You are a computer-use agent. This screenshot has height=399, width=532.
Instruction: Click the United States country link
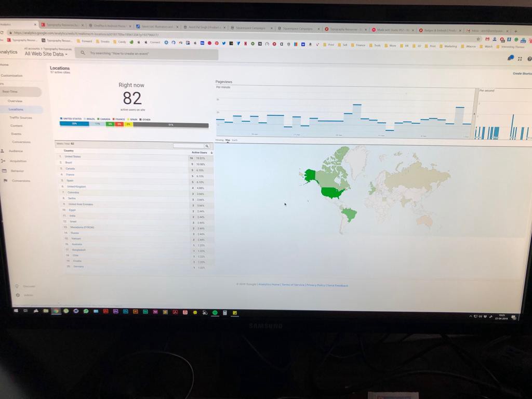pos(73,156)
